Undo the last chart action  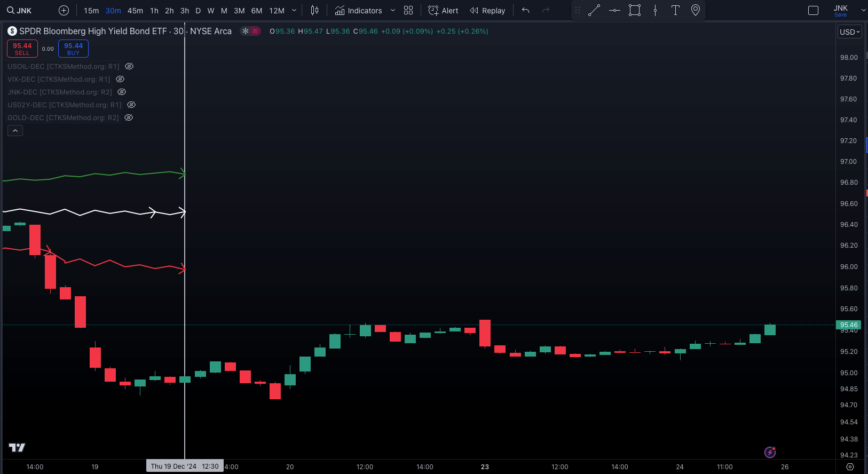click(526, 11)
